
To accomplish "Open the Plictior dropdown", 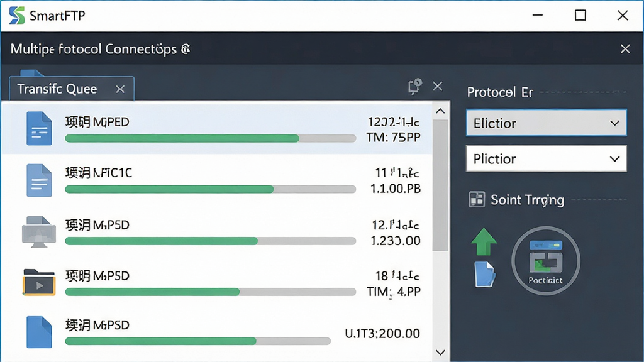I will tap(547, 158).
